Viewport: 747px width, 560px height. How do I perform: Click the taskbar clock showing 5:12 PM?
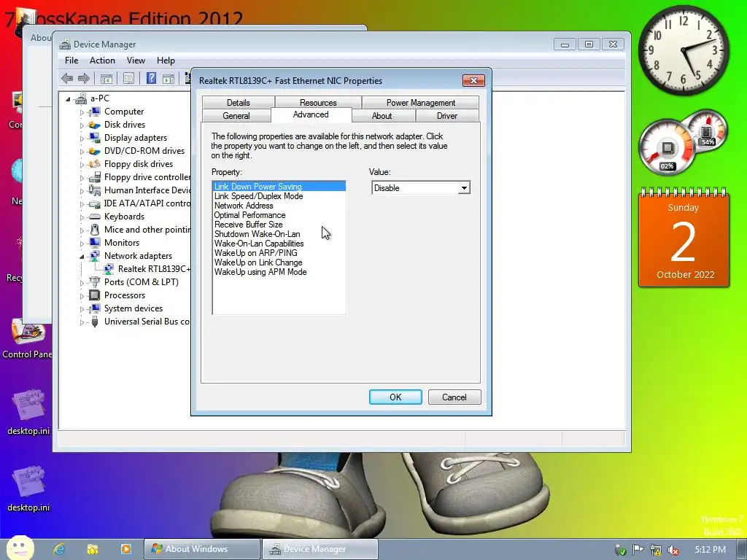coord(710,550)
